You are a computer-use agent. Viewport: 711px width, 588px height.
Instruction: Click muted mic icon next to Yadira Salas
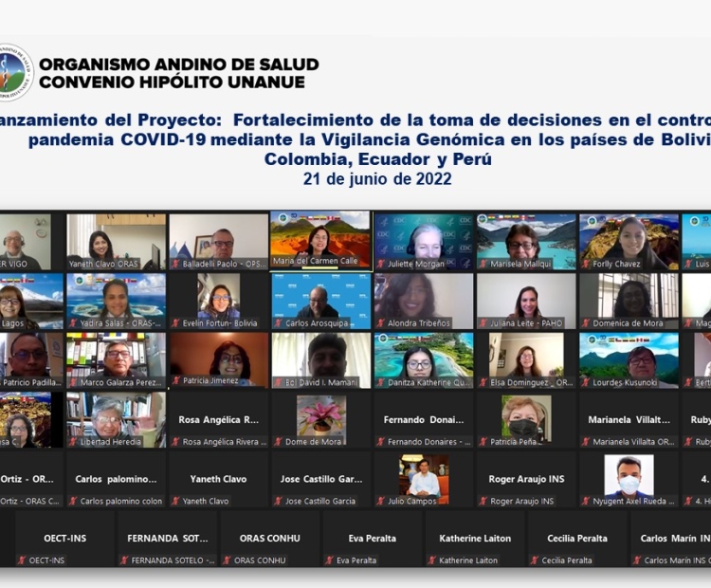[x=74, y=323]
